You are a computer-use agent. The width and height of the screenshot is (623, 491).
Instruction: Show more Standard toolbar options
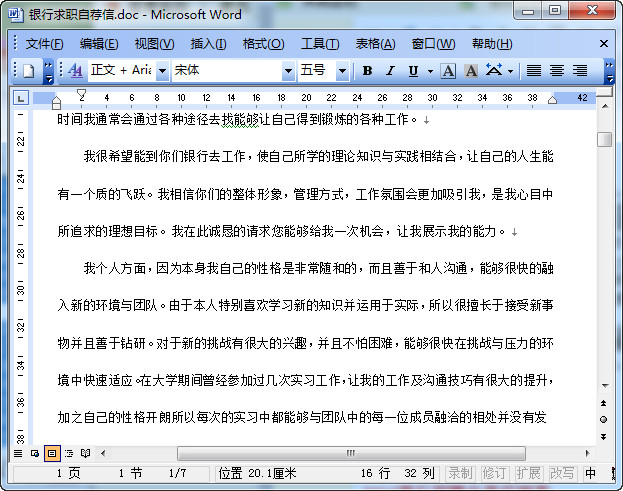point(48,72)
